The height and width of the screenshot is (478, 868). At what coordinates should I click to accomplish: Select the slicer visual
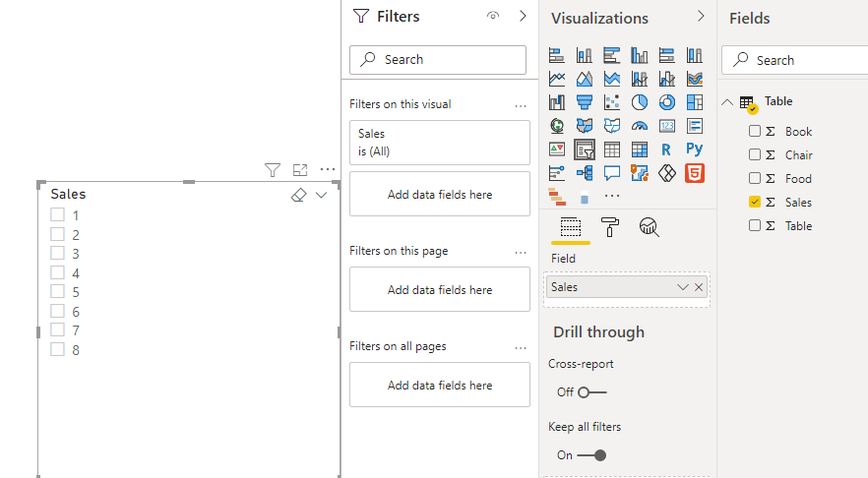[x=584, y=149]
